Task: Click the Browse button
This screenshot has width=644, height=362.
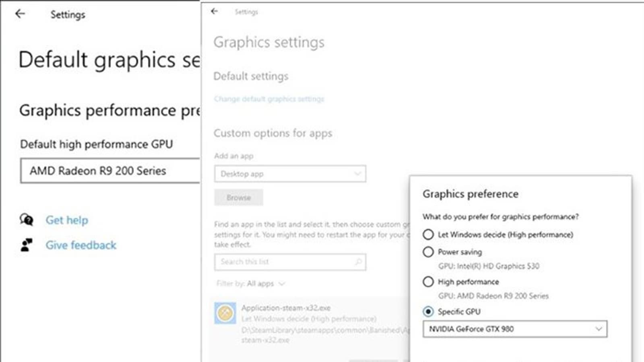Action: click(239, 198)
